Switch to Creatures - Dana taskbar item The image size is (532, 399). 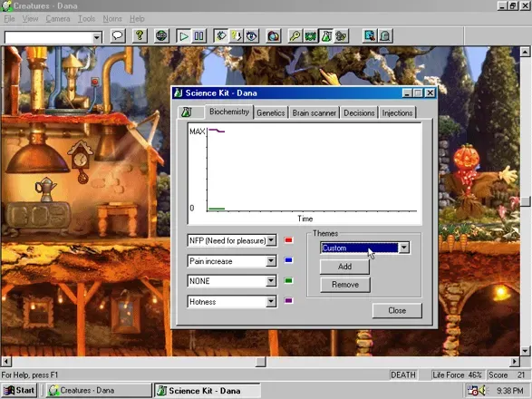tap(99, 391)
